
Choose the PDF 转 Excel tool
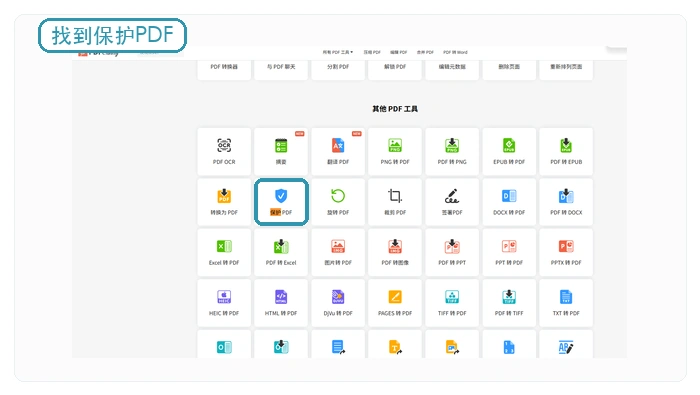(x=281, y=252)
